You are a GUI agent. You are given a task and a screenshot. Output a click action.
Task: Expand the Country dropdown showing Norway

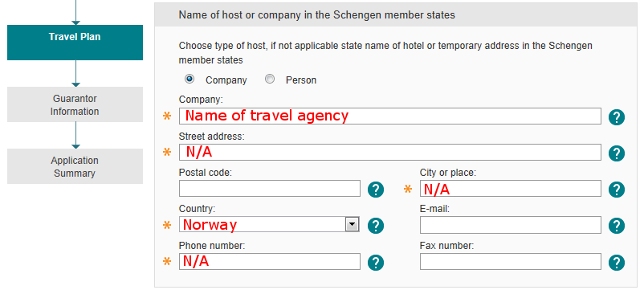tap(269, 224)
